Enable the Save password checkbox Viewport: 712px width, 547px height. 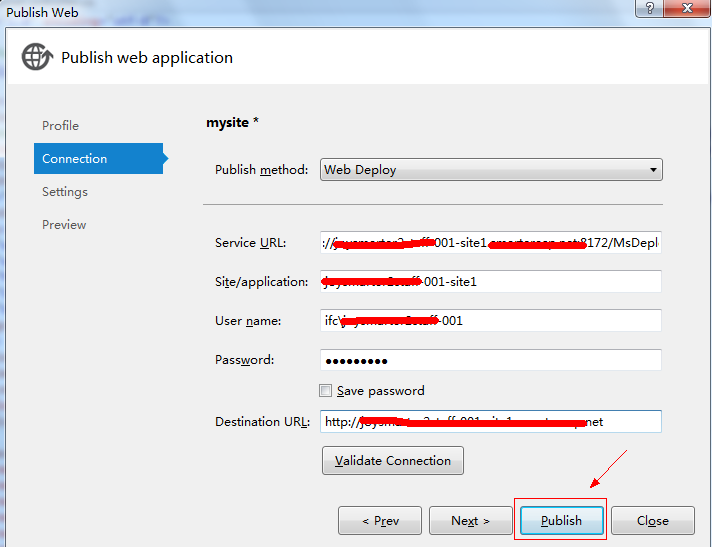(325, 391)
